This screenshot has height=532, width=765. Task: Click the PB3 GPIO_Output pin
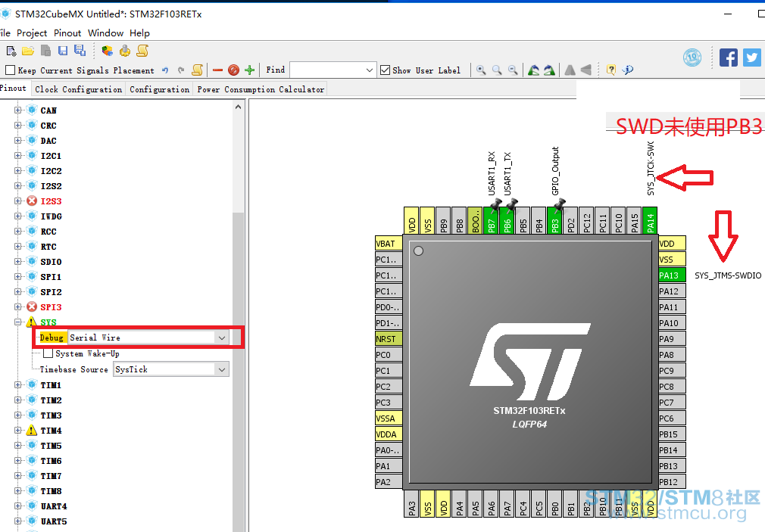tap(554, 220)
